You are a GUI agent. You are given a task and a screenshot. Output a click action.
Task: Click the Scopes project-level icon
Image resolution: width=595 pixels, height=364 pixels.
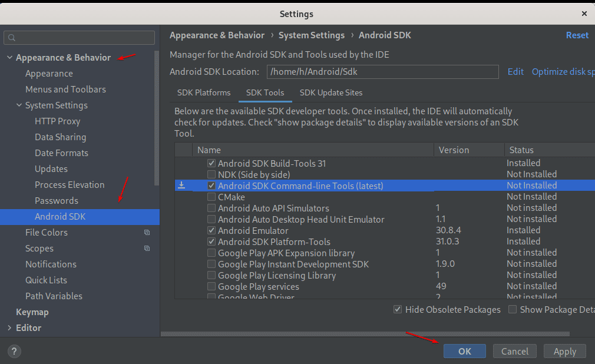pos(147,248)
